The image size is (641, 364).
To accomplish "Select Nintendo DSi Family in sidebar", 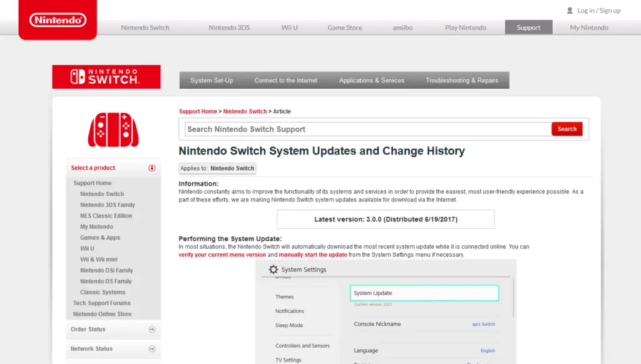I will pos(106,270).
